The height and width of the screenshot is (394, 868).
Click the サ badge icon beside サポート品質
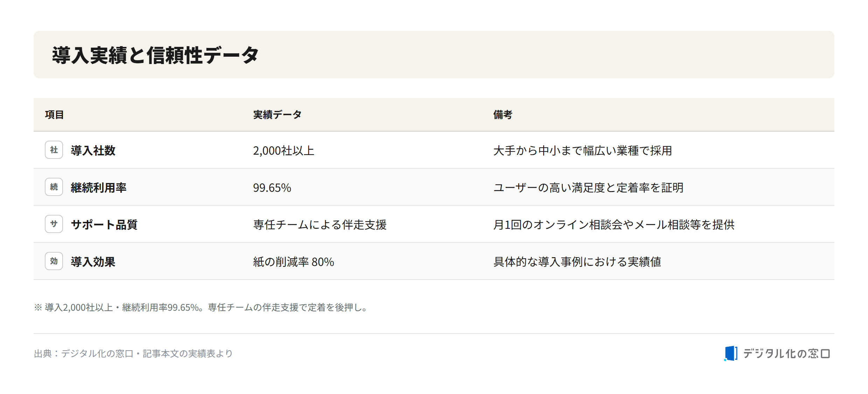(x=54, y=224)
